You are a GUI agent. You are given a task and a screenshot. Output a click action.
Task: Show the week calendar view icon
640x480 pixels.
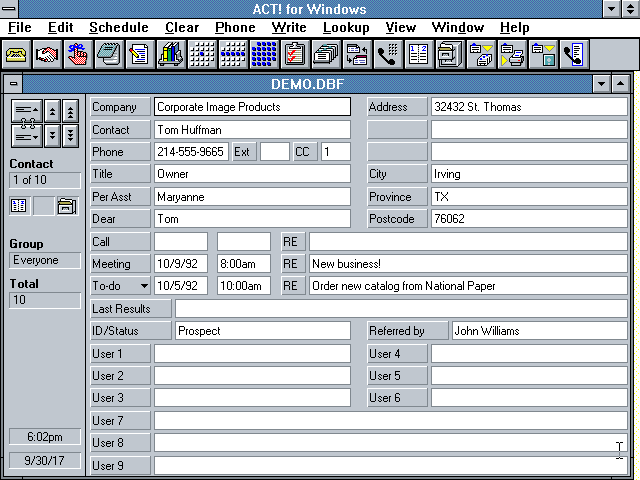pos(233,54)
